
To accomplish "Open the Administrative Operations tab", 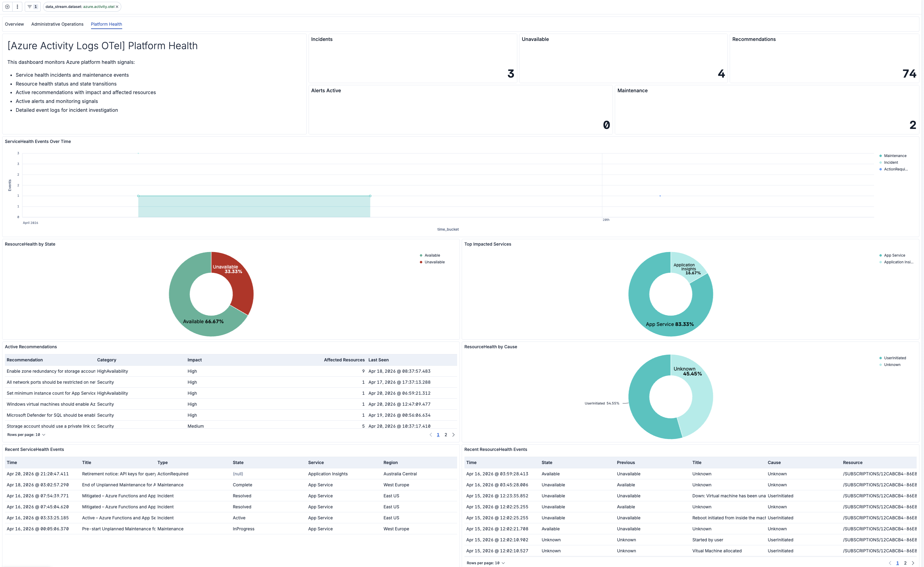I will [57, 24].
